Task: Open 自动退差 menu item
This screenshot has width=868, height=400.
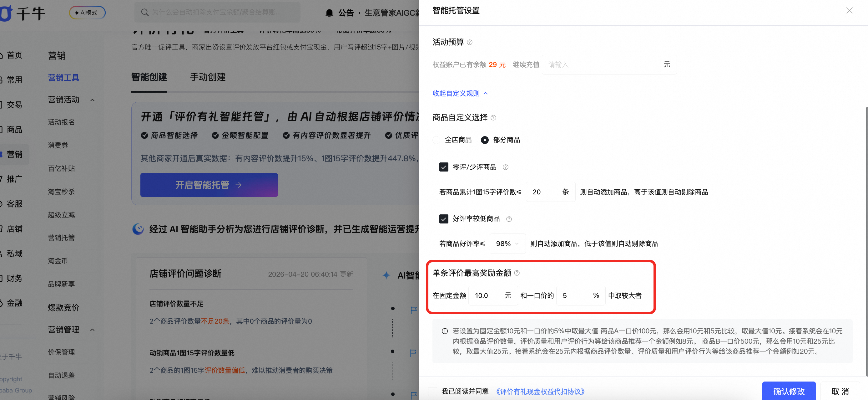Action: click(61, 375)
